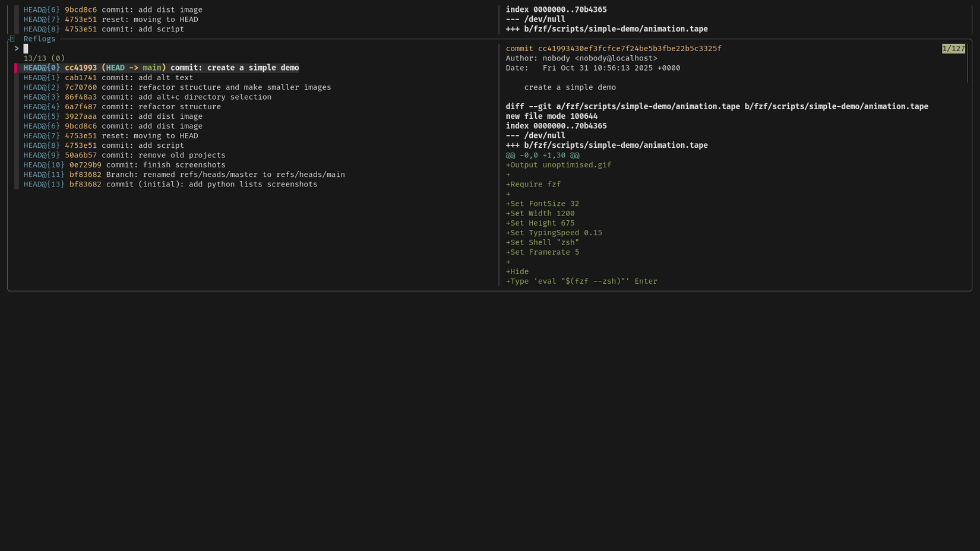This screenshot has width=980, height=551.
Task: Click the diff header line for animation.tape
Action: pos(713,106)
